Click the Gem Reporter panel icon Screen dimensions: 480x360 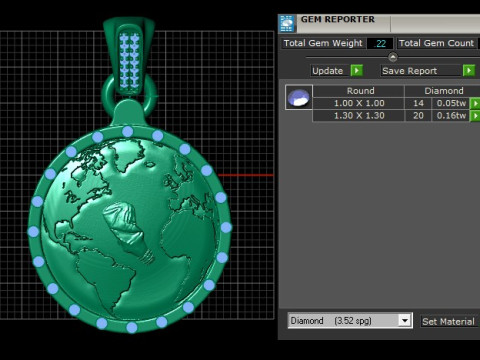point(287,23)
